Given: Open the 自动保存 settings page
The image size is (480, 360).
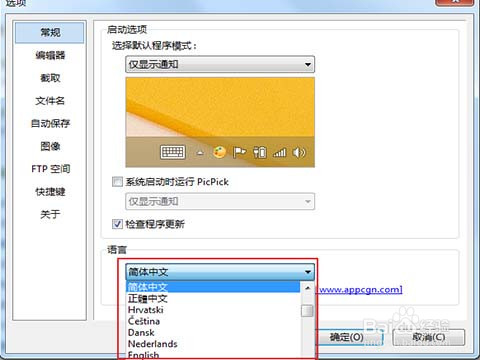Looking at the screenshot, I should click(x=50, y=123).
